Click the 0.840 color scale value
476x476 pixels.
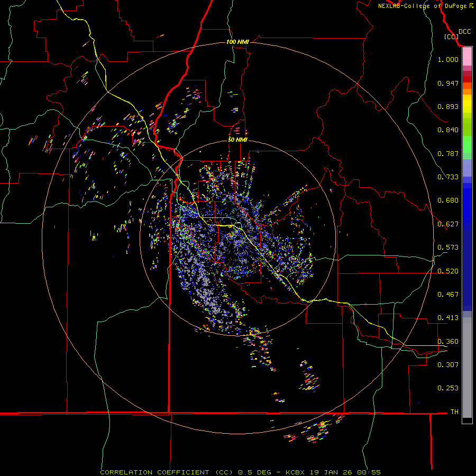click(x=448, y=130)
